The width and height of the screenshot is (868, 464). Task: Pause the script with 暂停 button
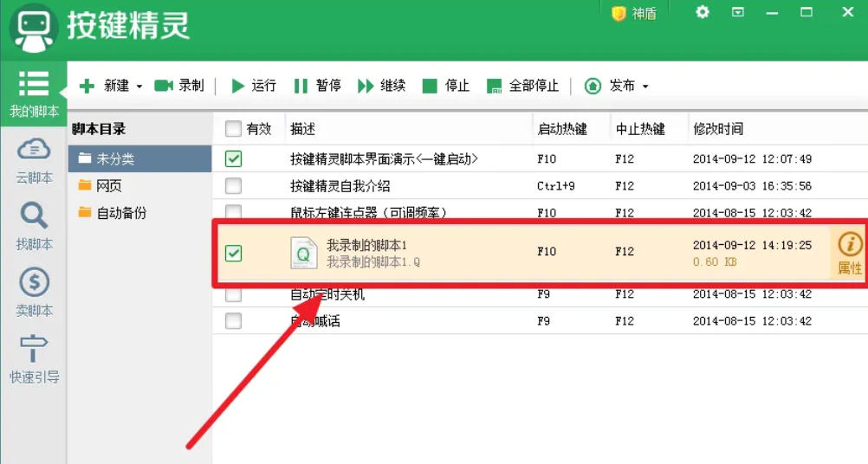[317, 86]
